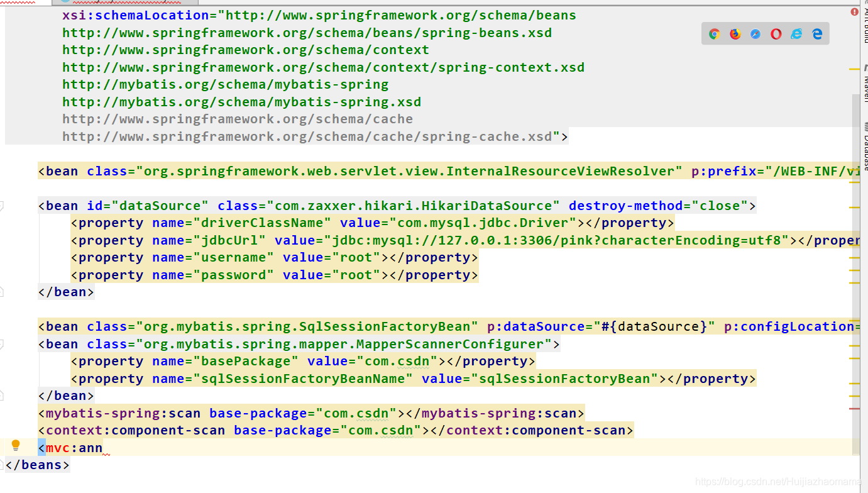Preview the page in Safari
The width and height of the screenshot is (868, 493).
pos(755,33)
